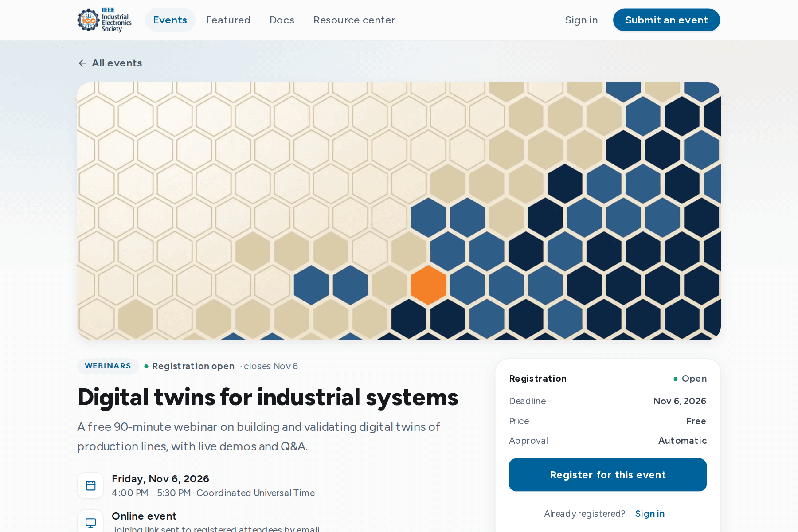Click the Registration card heading
The height and width of the screenshot is (532, 798).
click(x=538, y=379)
